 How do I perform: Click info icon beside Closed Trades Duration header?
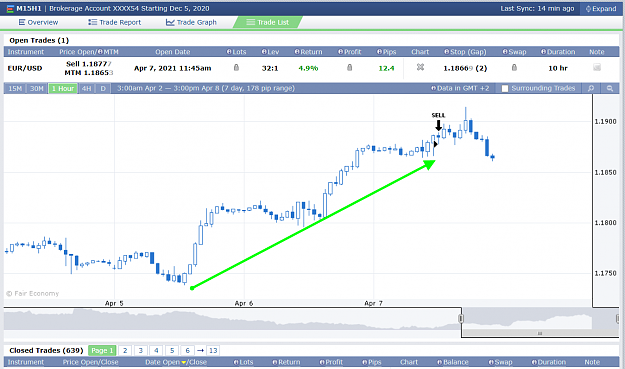coord(534,362)
